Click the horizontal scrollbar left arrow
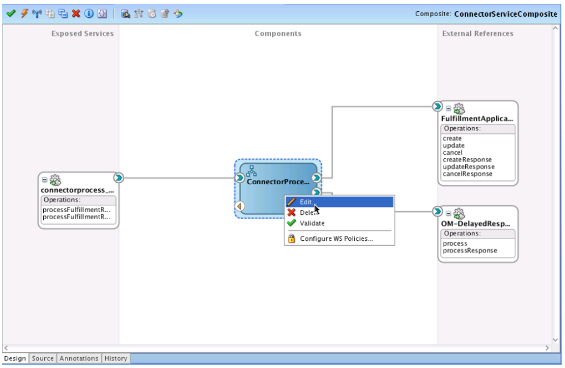Screen dimensions: 565x368 6,348
